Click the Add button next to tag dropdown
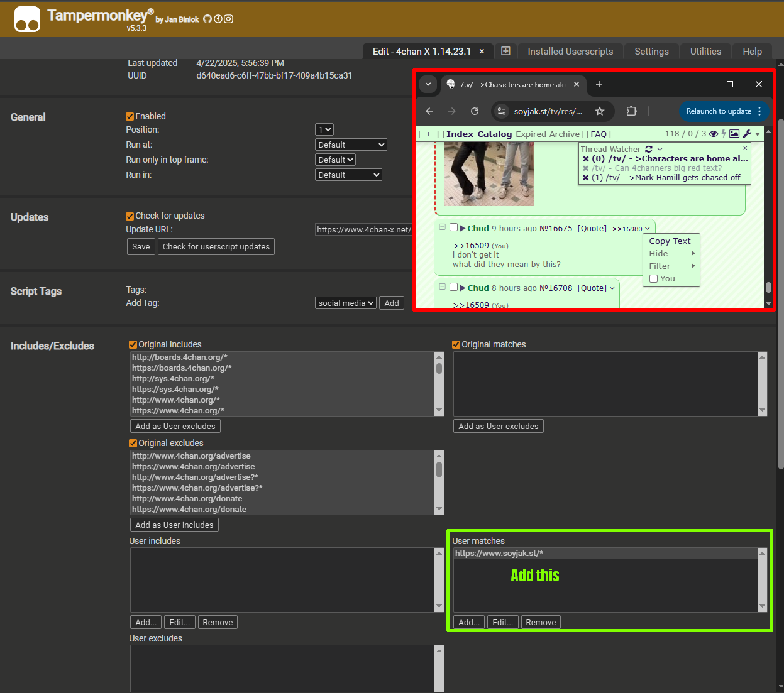Viewport: 784px width, 693px height. pos(392,303)
